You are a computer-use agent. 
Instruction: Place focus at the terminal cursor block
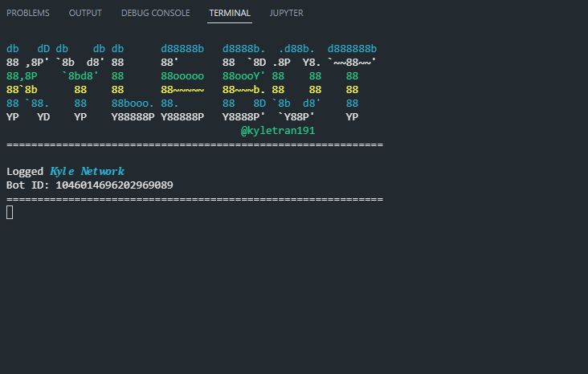(x=10, y=212)
